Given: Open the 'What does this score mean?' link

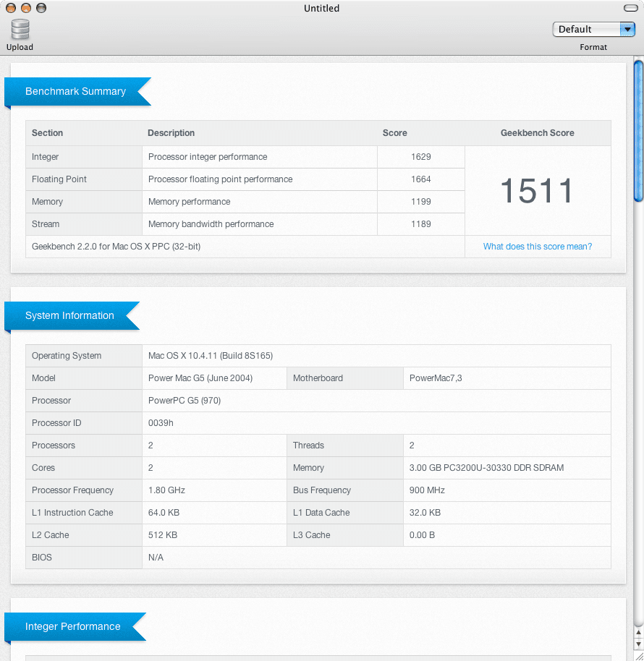Looking at the screenshot, I should (x=537, y=247).
